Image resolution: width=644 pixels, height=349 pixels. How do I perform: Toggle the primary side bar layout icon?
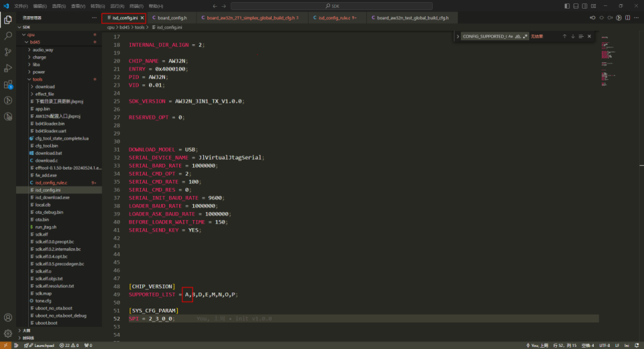(x=567, y=6)
